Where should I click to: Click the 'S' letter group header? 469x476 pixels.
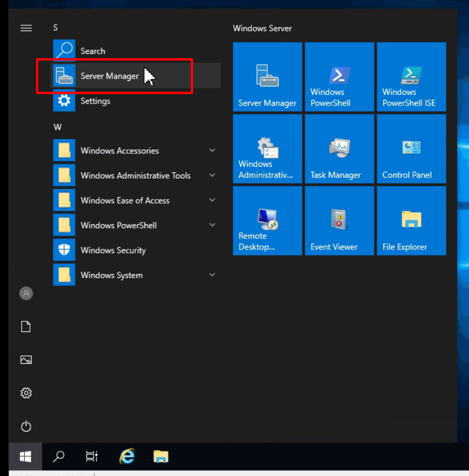[x=55, y=28]
